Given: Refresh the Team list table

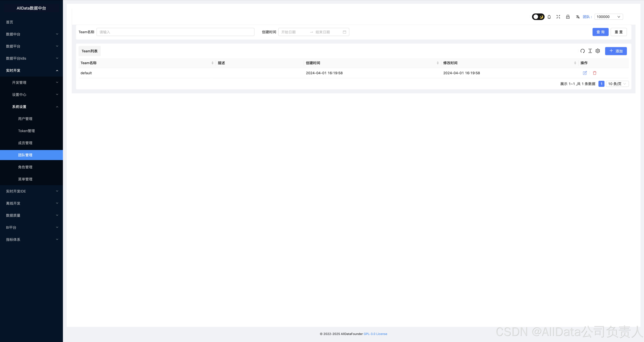Looking at the screenshot, I should click(582, 51).
